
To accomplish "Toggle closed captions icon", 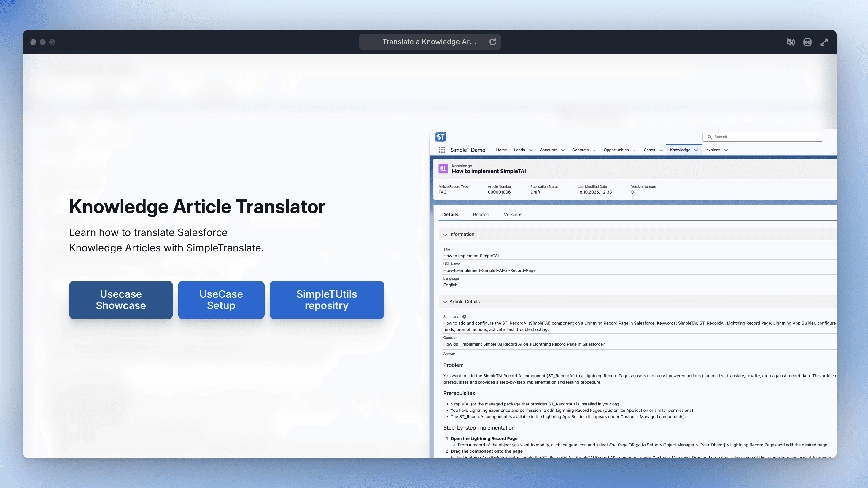I will [807, 42].
